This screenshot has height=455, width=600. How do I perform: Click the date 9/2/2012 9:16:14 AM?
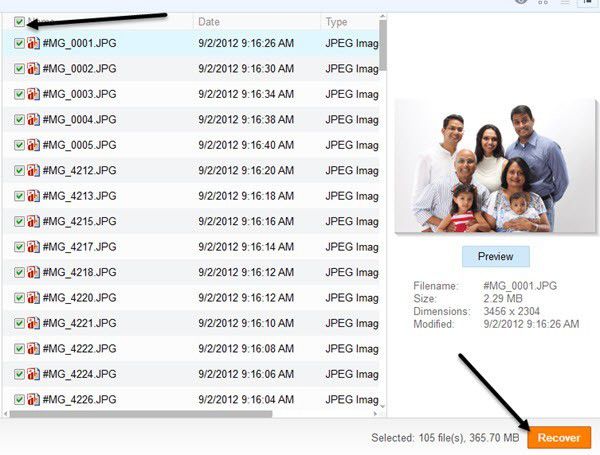click(246, 247)
